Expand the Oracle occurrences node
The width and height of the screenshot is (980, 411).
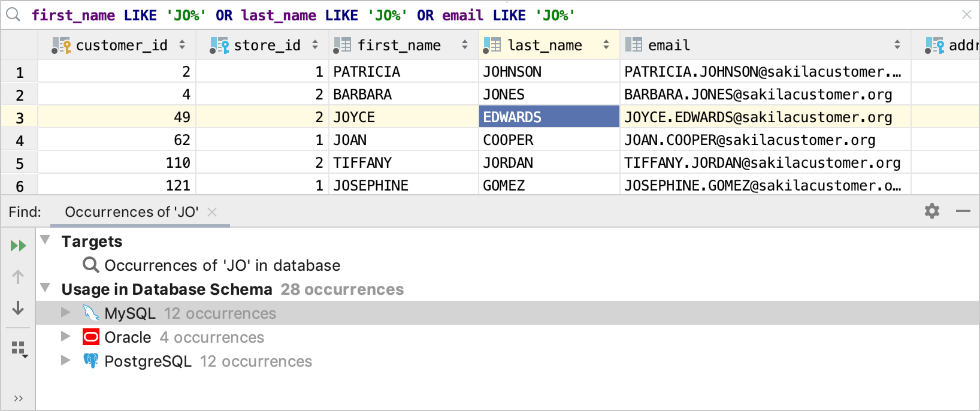click(66, 337)
